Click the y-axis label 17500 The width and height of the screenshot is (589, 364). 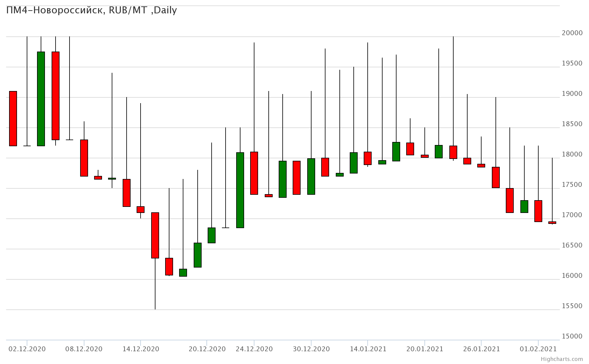point(572,184)
